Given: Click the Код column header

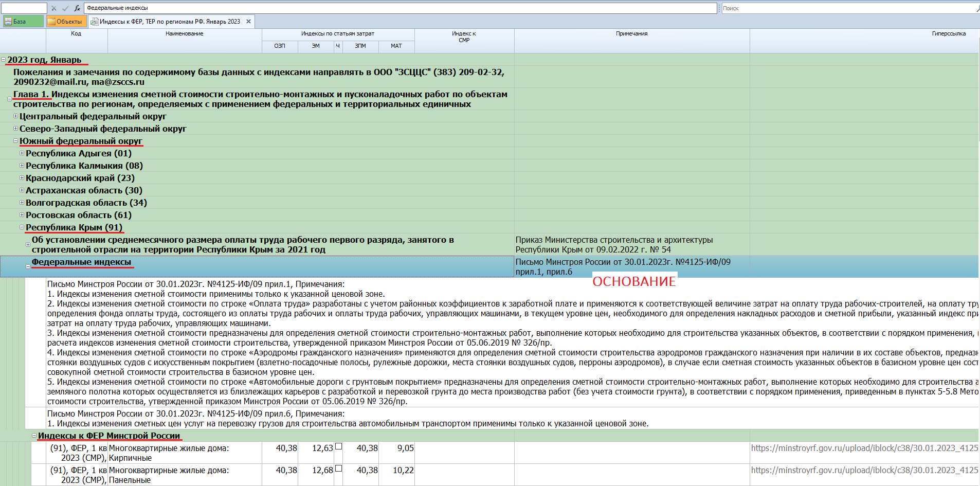Looking at the screenshot, I should [x=76, y=41].
